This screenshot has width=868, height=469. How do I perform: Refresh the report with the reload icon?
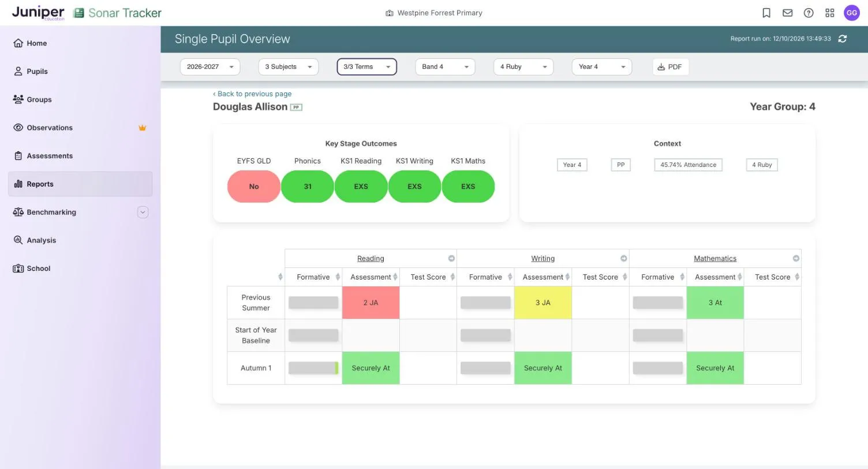843,39
